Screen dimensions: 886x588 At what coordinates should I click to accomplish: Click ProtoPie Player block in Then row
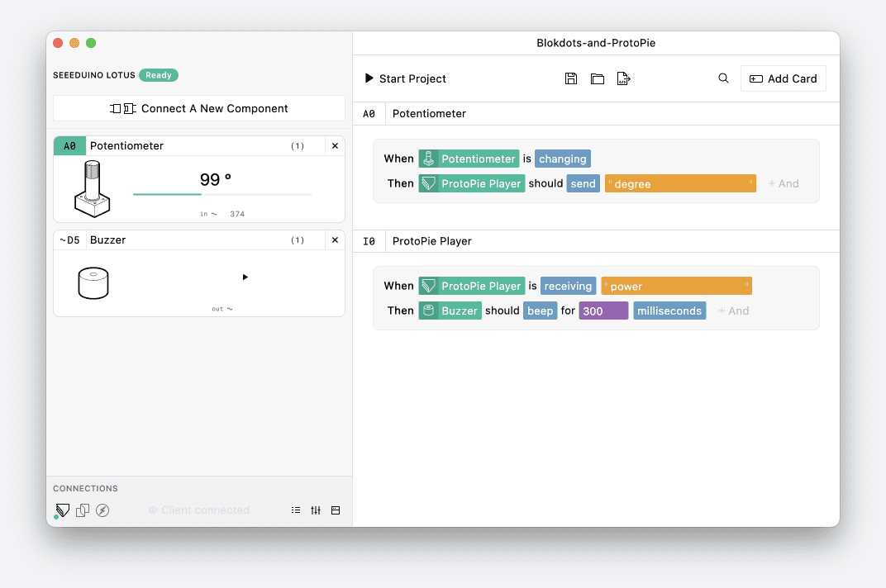[x=472, y=183]
